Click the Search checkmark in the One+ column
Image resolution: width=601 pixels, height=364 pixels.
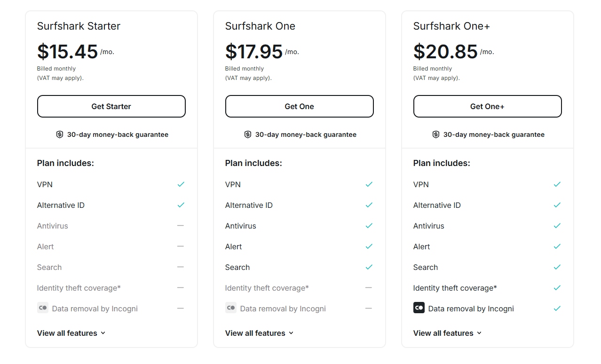pos(557,267)
